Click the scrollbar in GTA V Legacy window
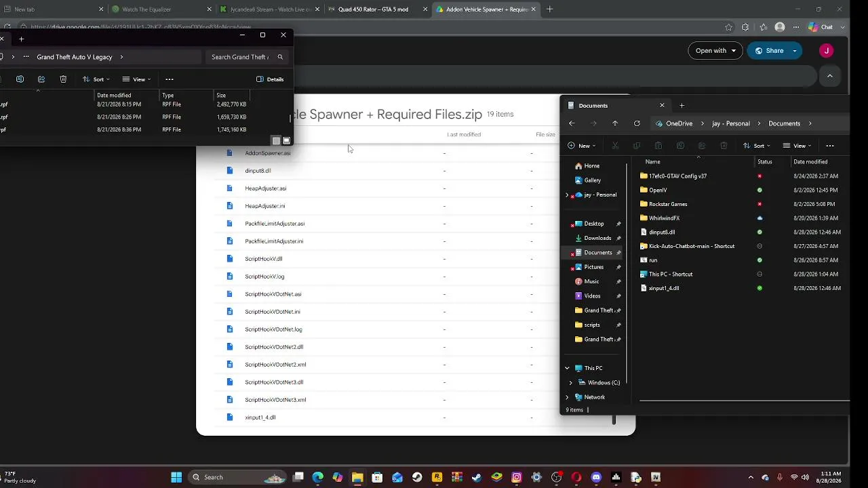This screenshot has height=488, width=868. click(x=291, y=118)
